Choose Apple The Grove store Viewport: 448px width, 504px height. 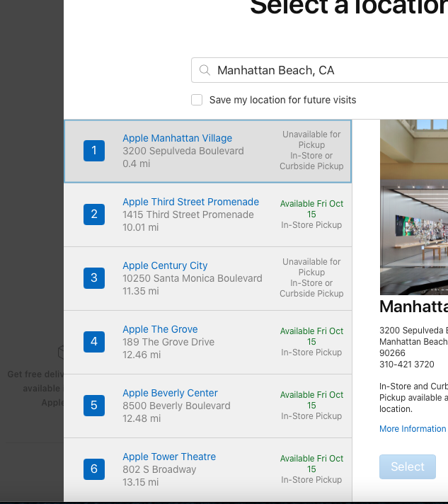tap(160, 329)
